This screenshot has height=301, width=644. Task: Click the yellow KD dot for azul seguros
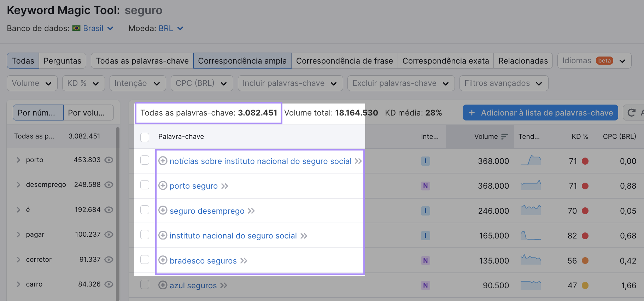[x=585, y=285]
